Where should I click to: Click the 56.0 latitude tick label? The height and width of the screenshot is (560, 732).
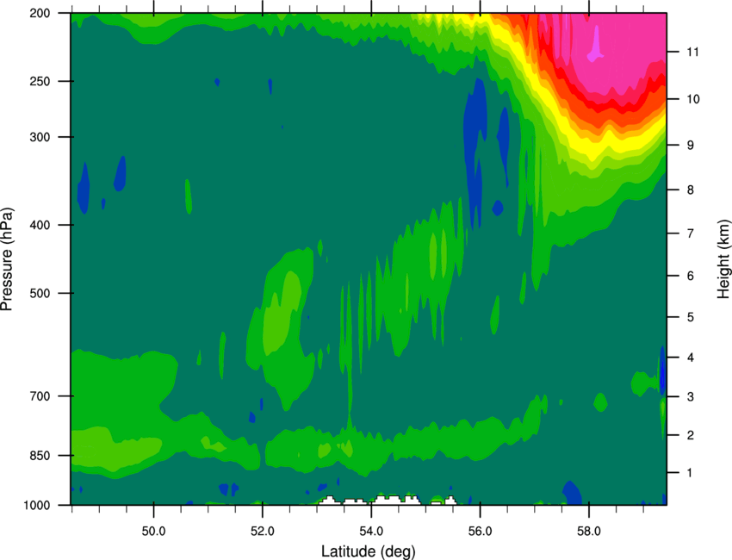pos(480,532)
